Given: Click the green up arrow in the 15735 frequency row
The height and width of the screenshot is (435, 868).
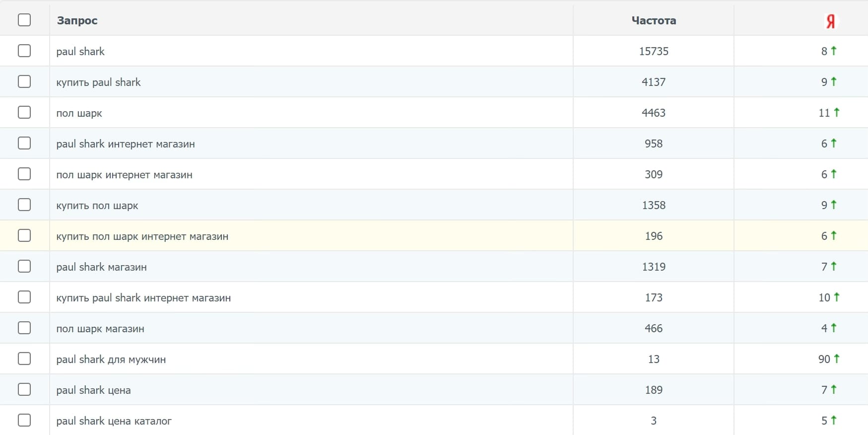Looking at the screenshot, I should [834, 51].
